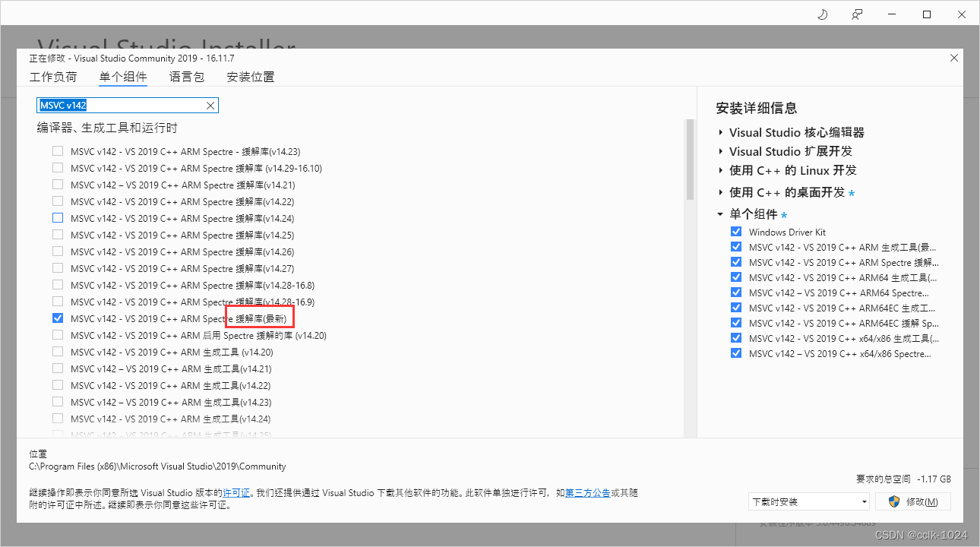Select ARM 生成工具 (v14.23) row text
980x547 pixels.
(x=171, y=402)
